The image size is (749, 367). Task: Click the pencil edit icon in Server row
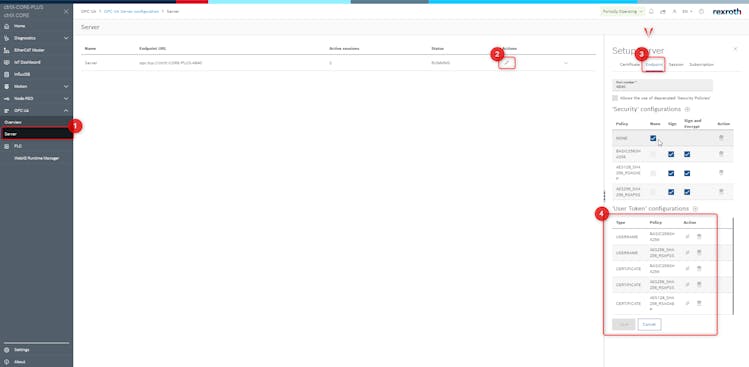click(x=507, y=63)
